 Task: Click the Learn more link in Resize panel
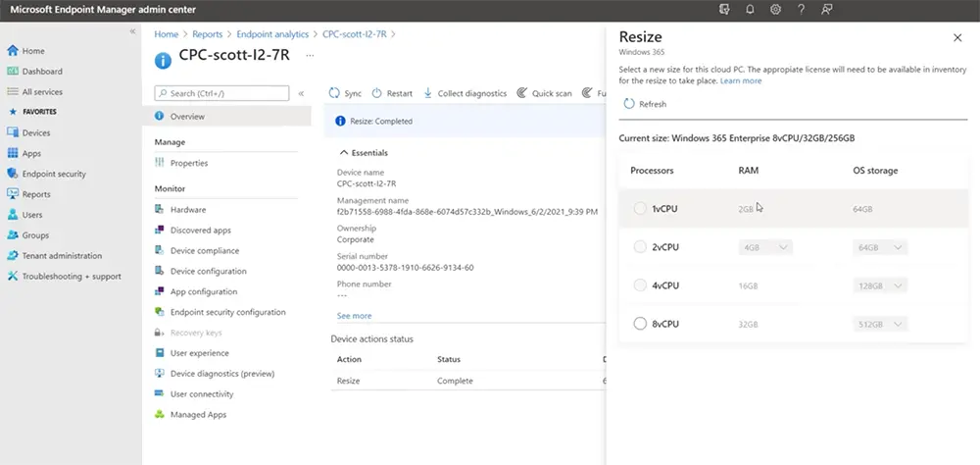coord(741,80)
